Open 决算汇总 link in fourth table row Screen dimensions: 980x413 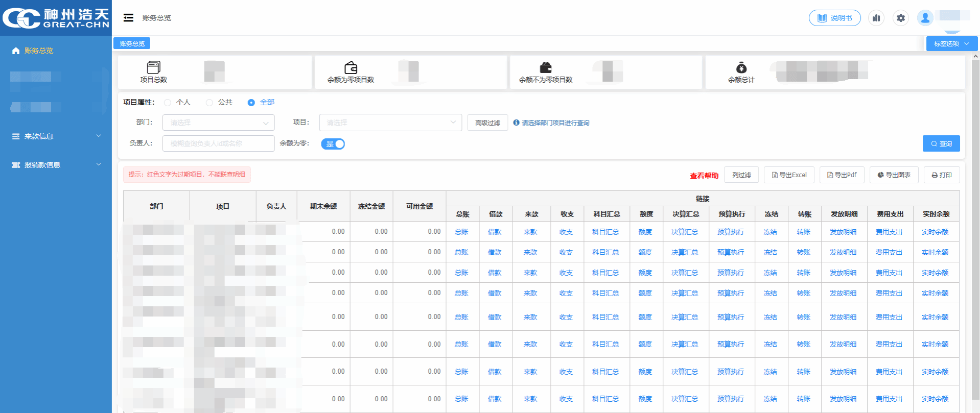[x=685, y=293]
